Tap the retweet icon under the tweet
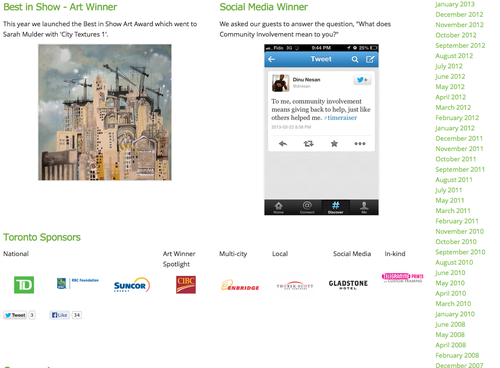Image resolution: width=500 pixels, height=368 pixels. pos(308,144)
